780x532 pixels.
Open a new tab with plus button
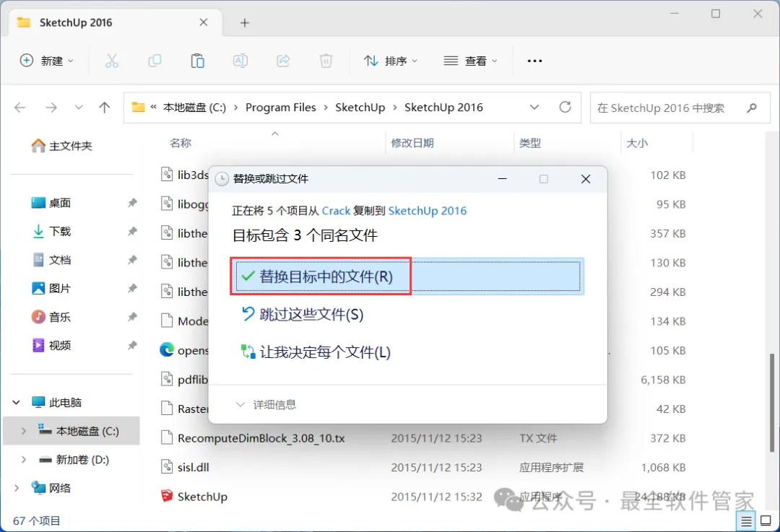point(244,23)
